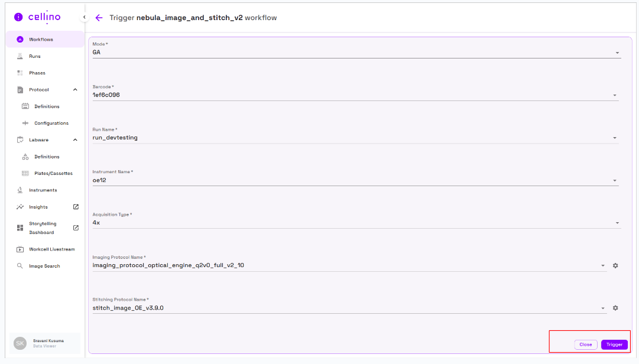Go to Runs in the sidebar

point(35,56)
